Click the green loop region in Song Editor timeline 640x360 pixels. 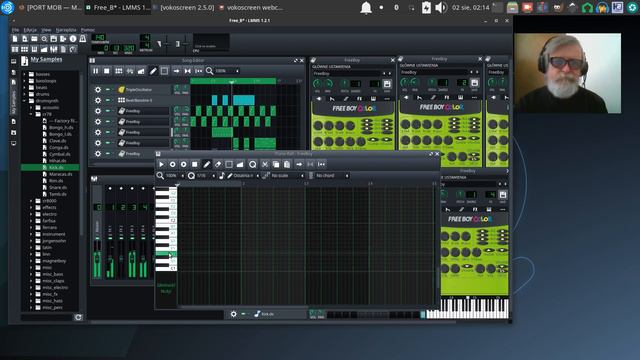(x=233, y=81)
